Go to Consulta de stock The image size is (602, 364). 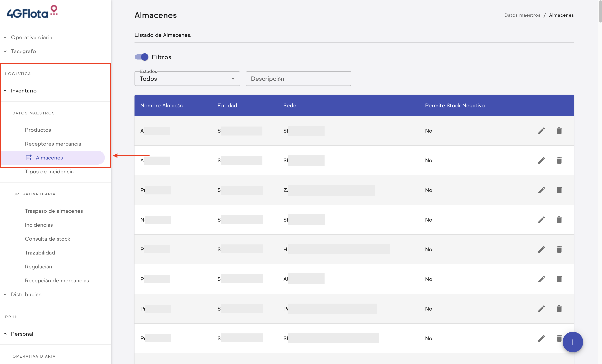(47, 239)
